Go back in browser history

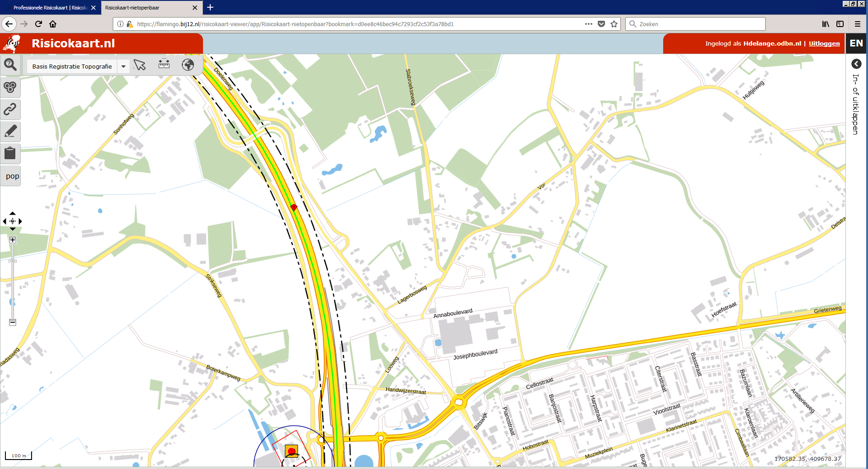point(9,24)
